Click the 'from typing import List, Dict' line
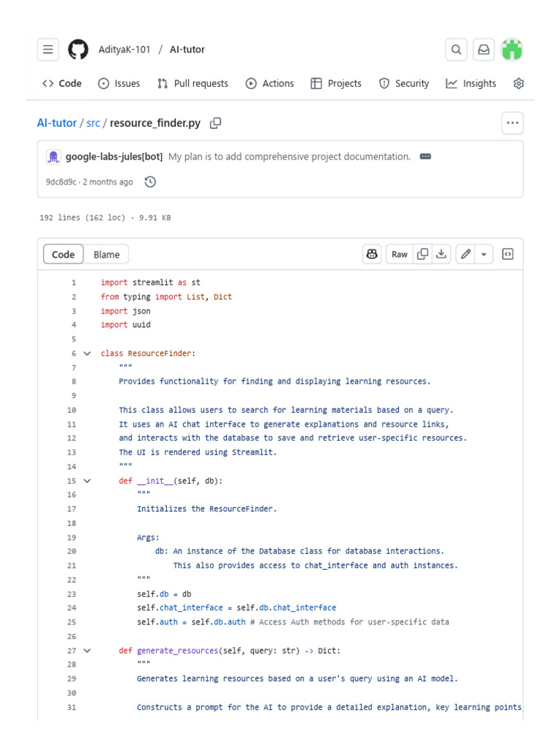Viewport: 560px width, 747px height. [166, 297]
